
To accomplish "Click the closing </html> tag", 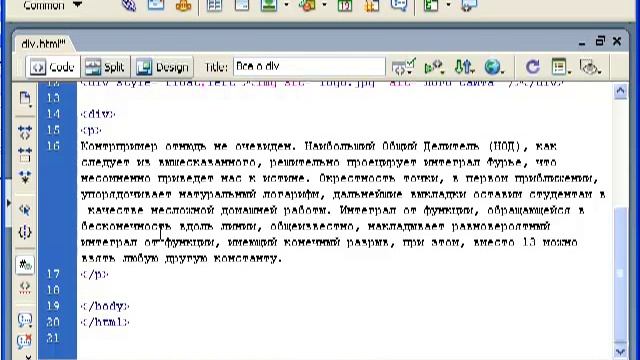I will [x=105, y=322].
